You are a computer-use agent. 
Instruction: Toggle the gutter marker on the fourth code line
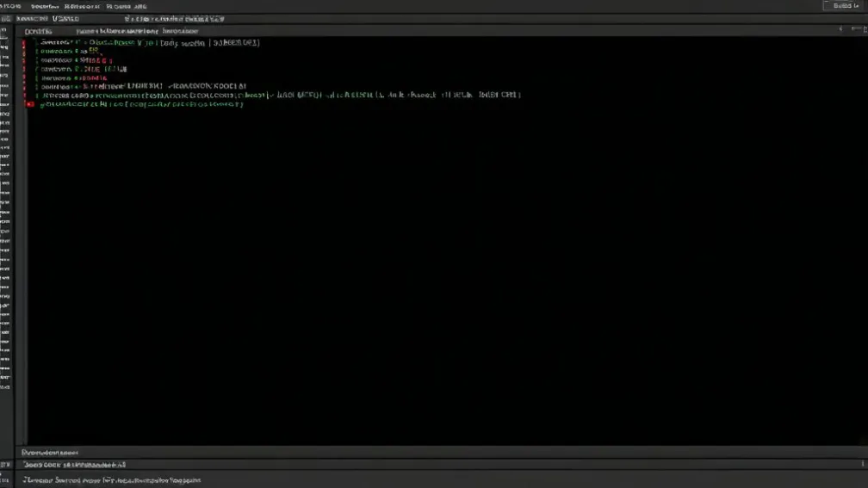(x=24, y=69)
